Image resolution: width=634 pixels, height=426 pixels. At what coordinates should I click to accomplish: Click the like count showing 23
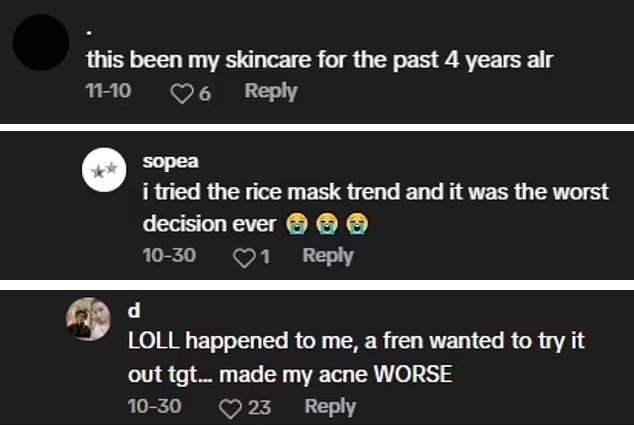(260, 408)
